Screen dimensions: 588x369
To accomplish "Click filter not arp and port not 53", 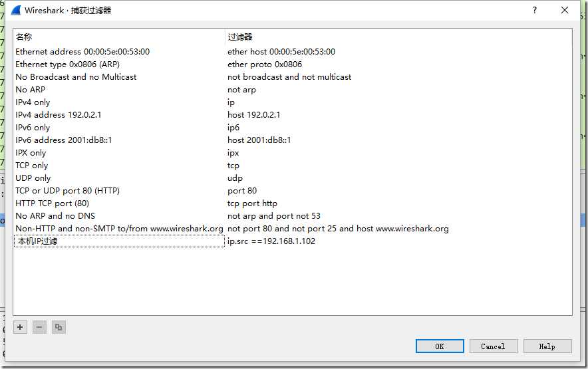I will point(274,216).
